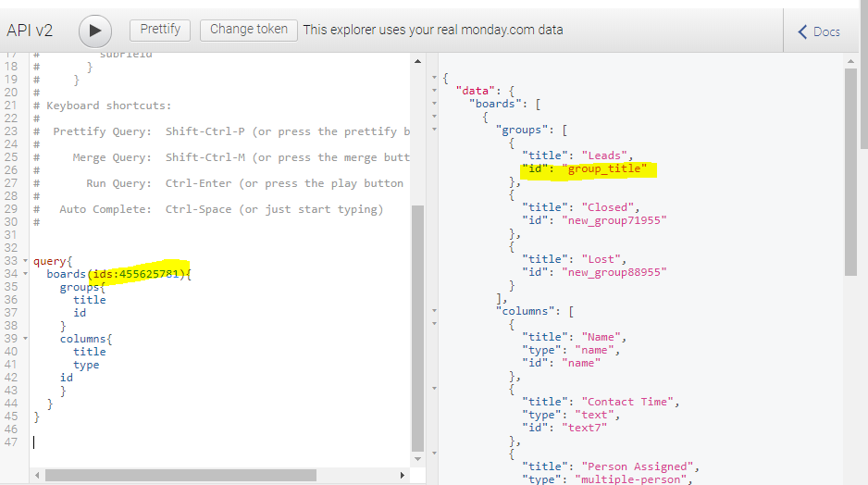Image resolution: width=868 pixels, height=485 pixels.
Task: Place cursor on empty line 47
Action: (x=221, y=442)
